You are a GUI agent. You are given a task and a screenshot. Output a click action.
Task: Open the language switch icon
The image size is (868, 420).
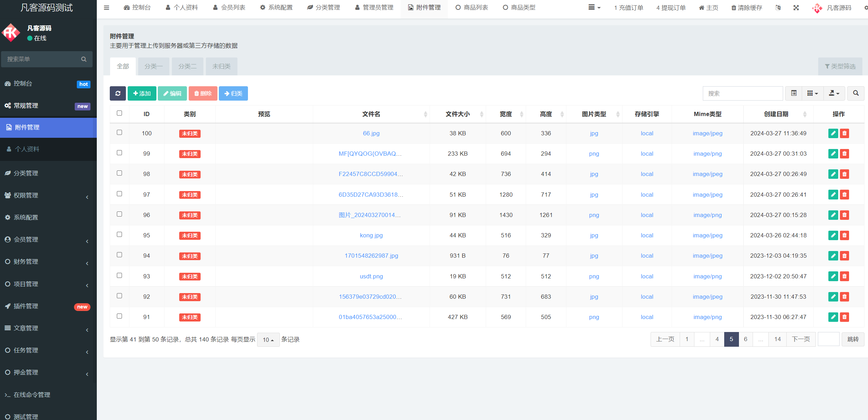[x=778, y=7]
